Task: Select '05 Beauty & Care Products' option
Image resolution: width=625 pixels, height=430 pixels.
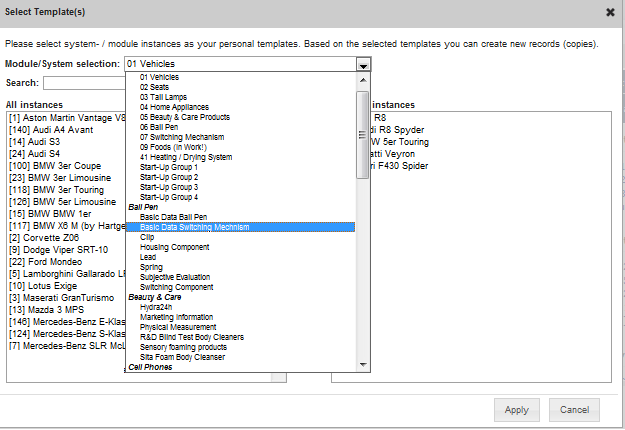Action: pyautogui.click(x=185, y=117)
